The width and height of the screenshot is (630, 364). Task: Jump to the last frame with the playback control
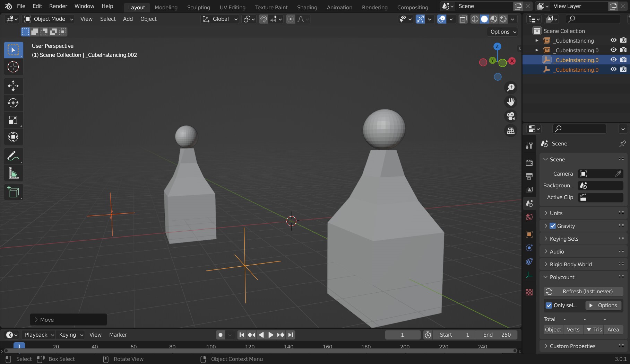pos(290,335)
